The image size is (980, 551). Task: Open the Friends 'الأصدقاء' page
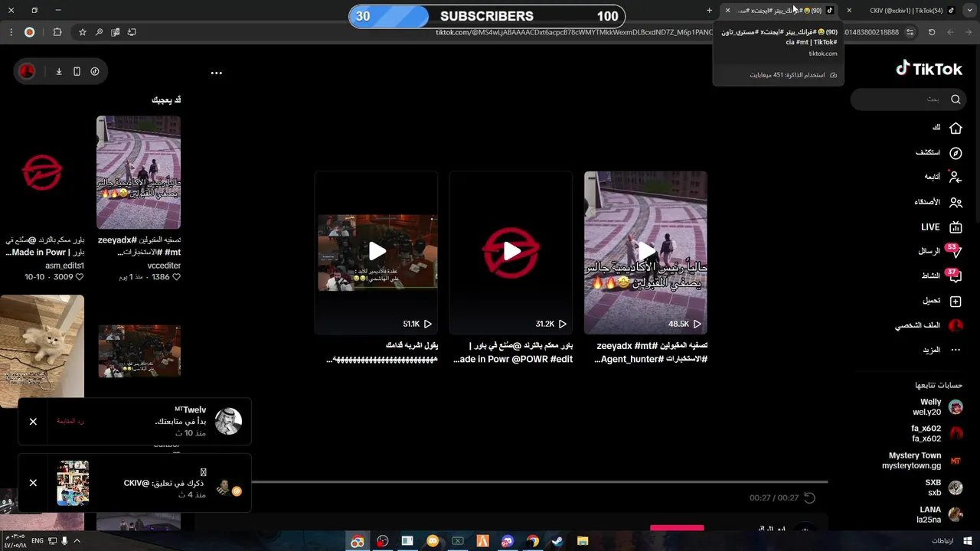(x=939, y=202)
